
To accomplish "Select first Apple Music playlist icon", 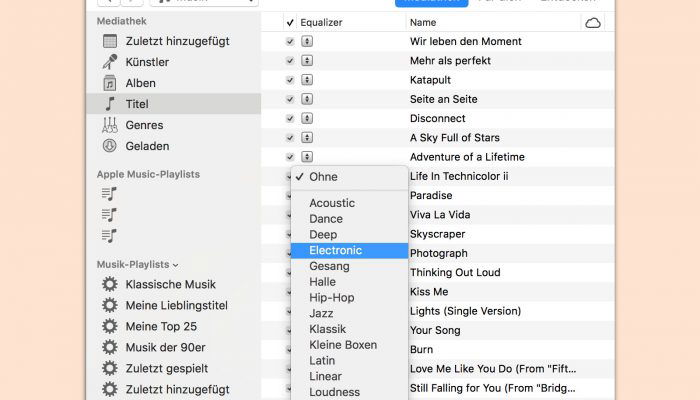I will pos(109,194).
